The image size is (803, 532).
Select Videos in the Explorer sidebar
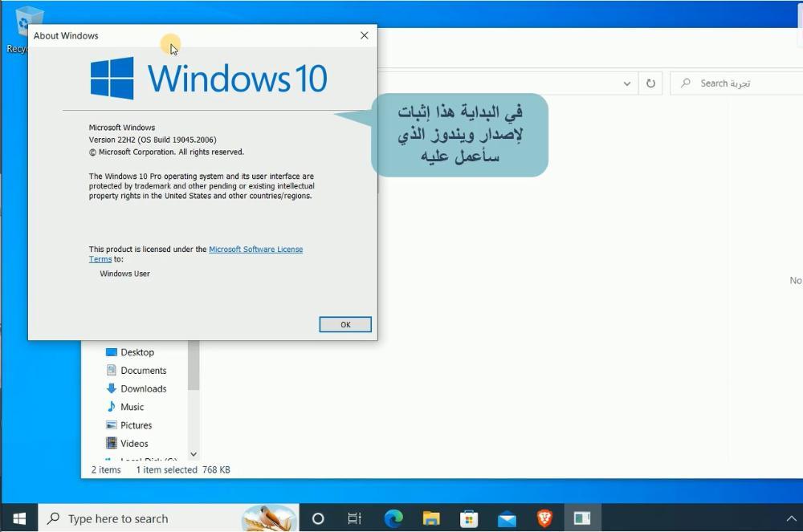(133, 444)
